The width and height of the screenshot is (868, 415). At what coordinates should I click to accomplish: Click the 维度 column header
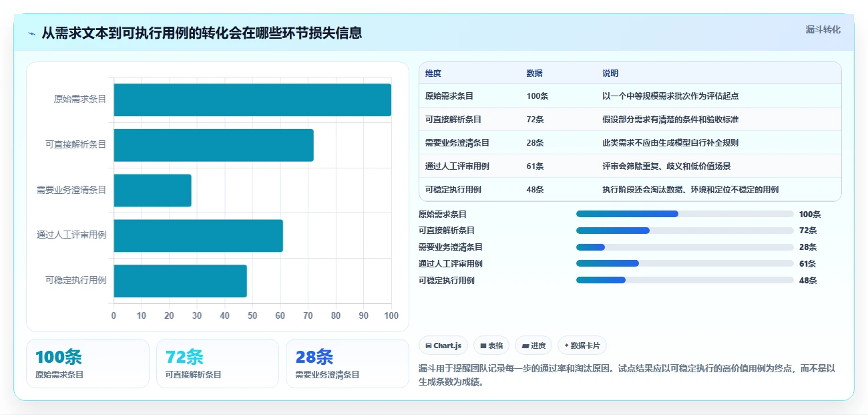tap(433, 73)
